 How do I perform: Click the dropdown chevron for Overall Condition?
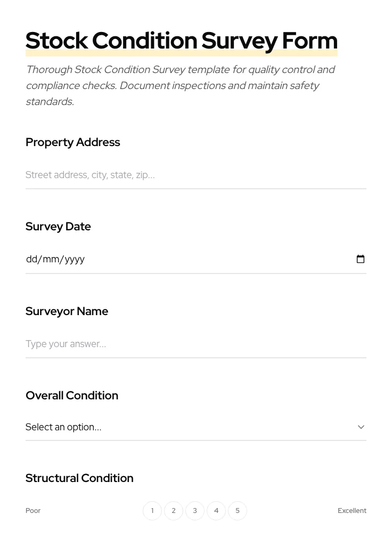click(361, 427)
